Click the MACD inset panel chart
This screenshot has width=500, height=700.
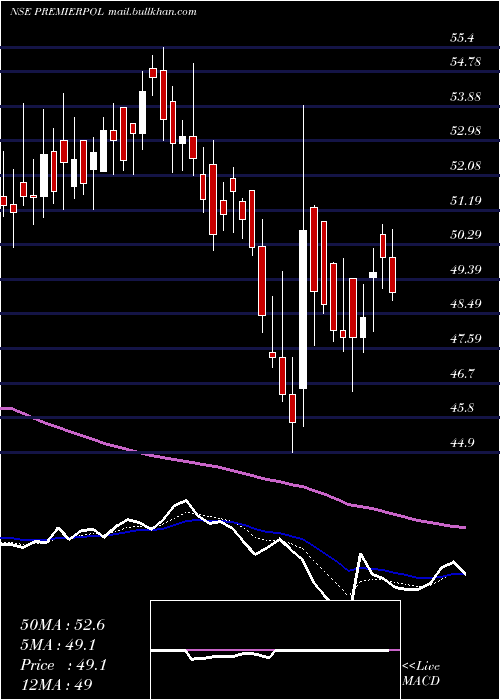[x=275, y=650]
